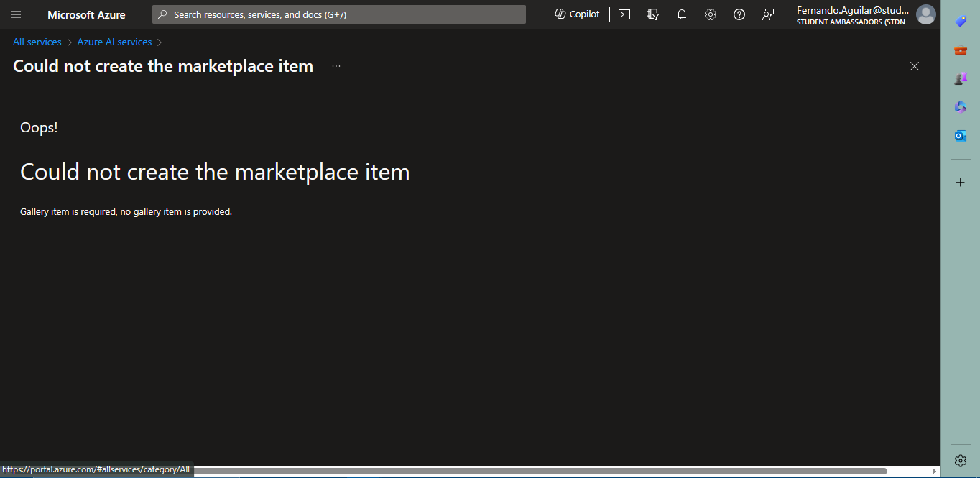Open the Azure portal hamburger menu
Screen dimensions: 980x478
15,14
